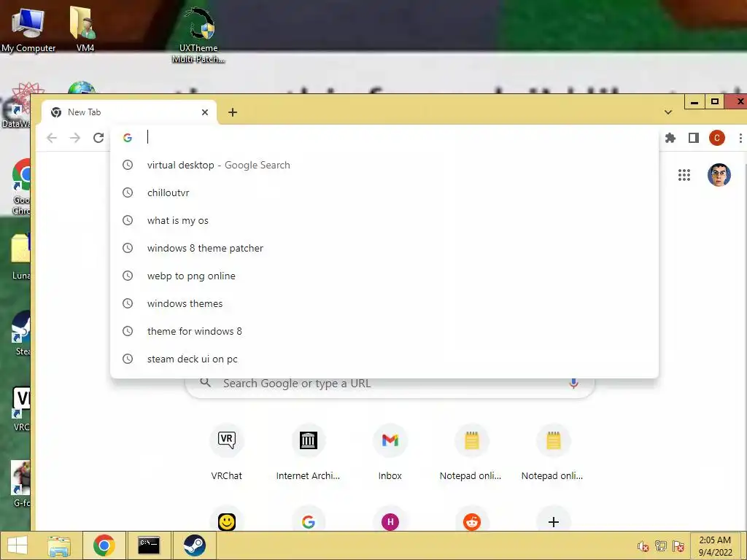Close the New Tab tab
The width and height of the screenshot is (747, 560).
tap(205, 112)
